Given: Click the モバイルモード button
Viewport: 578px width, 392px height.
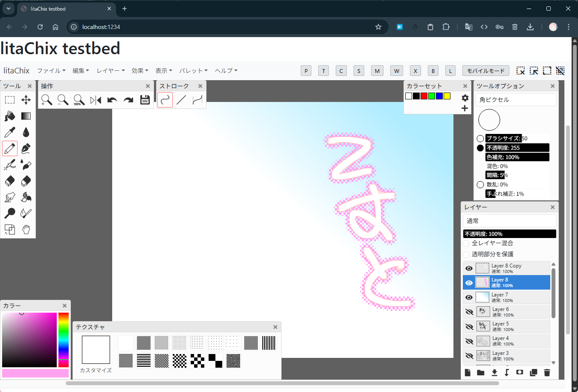Looking at the screenshot, I should click(x=486, y=71).
